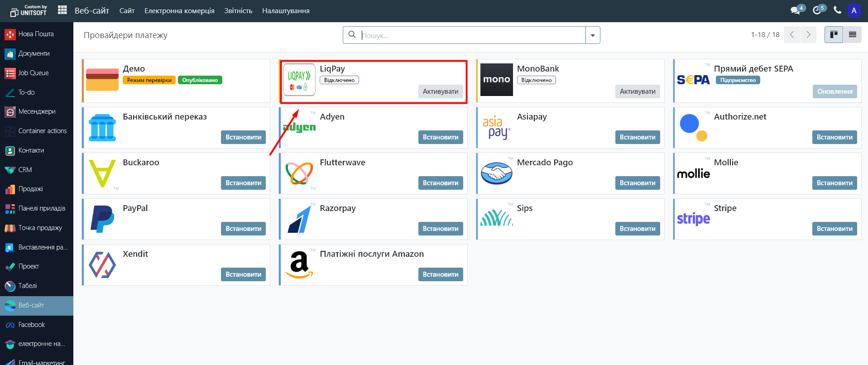Open Документи from the sidebar
This screenshot has height=365, width=868.
point(37,53)
